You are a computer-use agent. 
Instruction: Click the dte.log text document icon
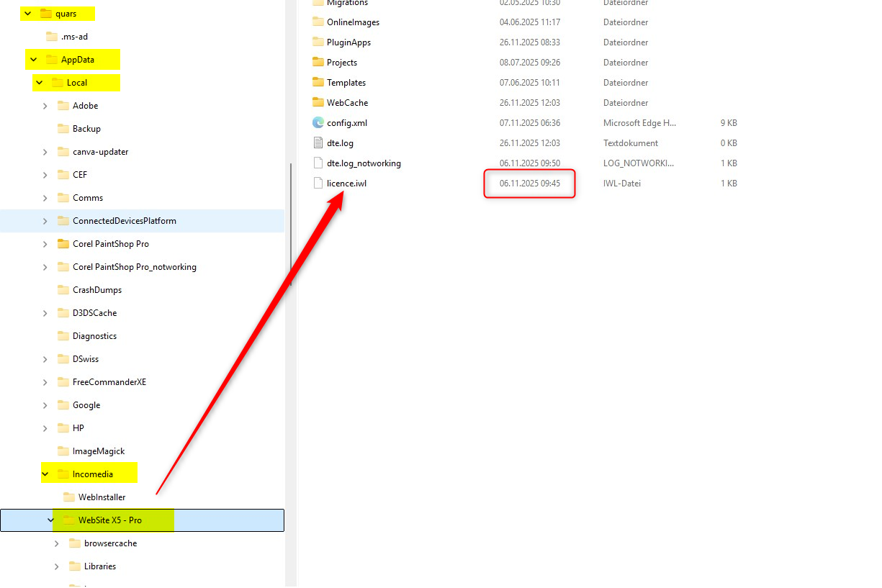(318, 143)
